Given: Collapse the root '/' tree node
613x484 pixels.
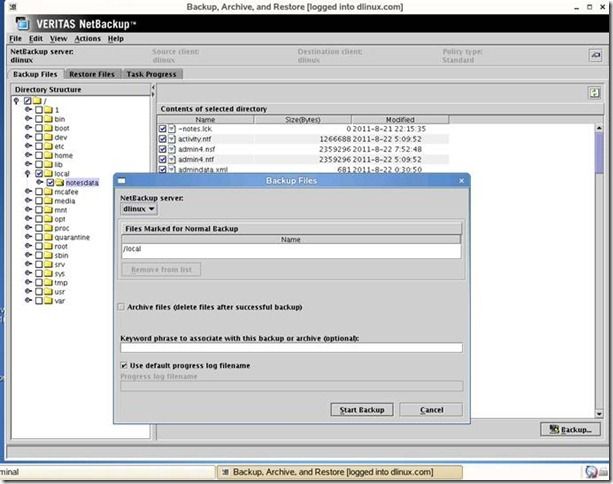Looking at the screenshot, I should [16, 101].
